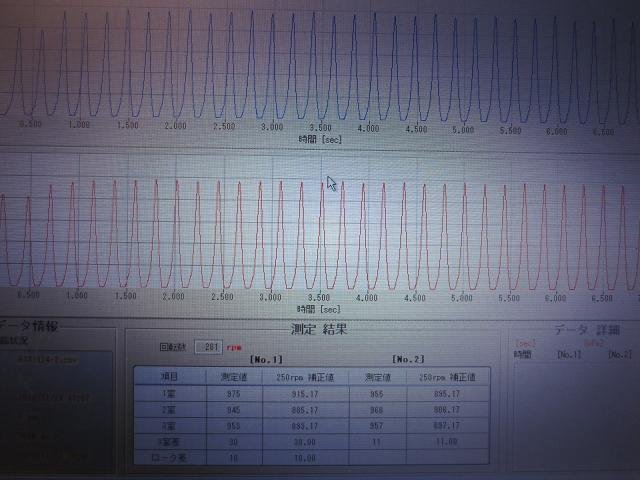Click the 6.000 label on red graph axis
This screenshot has height=480, width=640.
[556, 298]
